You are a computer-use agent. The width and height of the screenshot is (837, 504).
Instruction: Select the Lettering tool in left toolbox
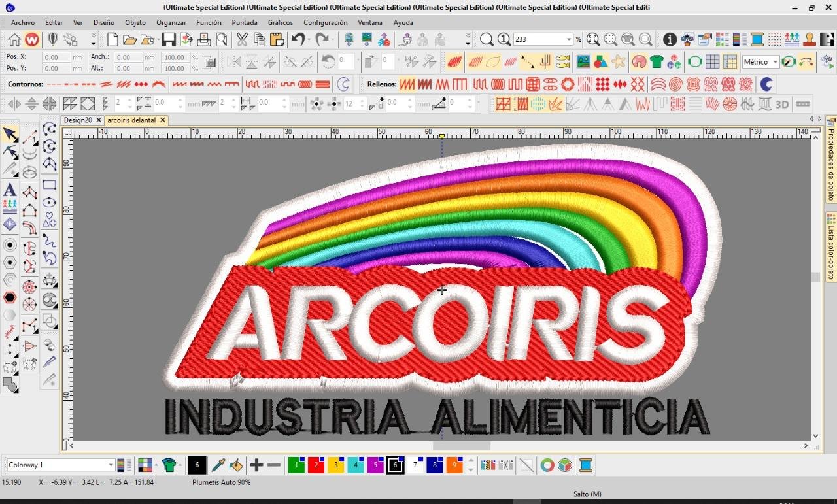pyautogui.click(x=10, y=190)
